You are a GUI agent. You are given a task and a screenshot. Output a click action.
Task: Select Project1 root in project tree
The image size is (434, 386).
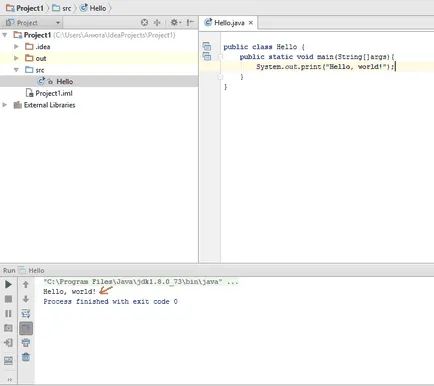tap(37, 35)
